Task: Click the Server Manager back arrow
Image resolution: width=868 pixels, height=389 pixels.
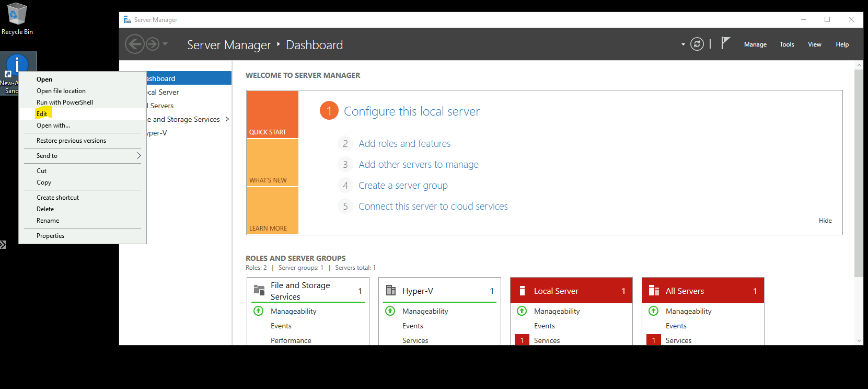Action: pos(134,44)
